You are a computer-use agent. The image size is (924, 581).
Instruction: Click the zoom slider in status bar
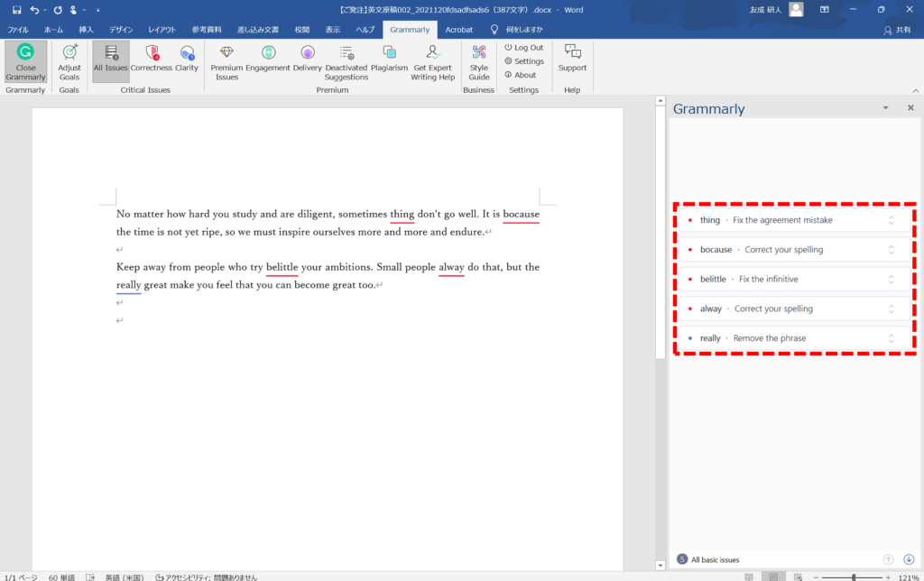854,576
